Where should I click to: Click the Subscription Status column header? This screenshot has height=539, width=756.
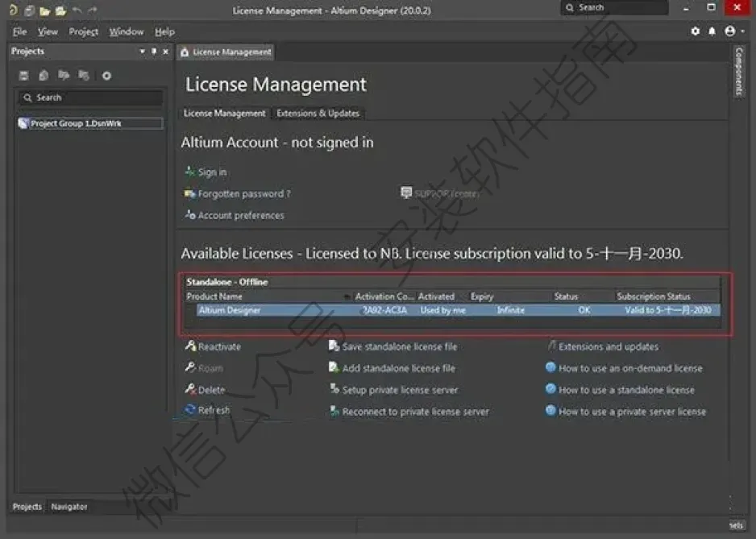click(x=654, y=296)
